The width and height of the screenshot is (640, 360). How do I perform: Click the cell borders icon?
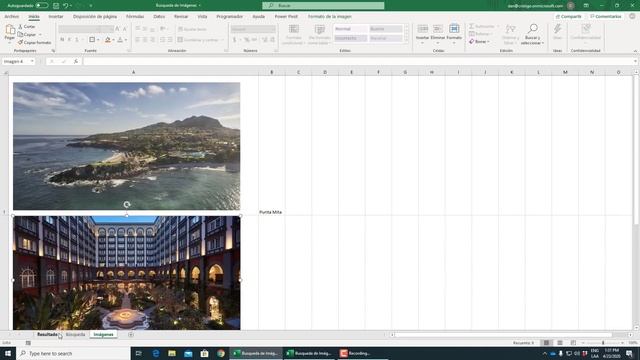pos(92,40)
